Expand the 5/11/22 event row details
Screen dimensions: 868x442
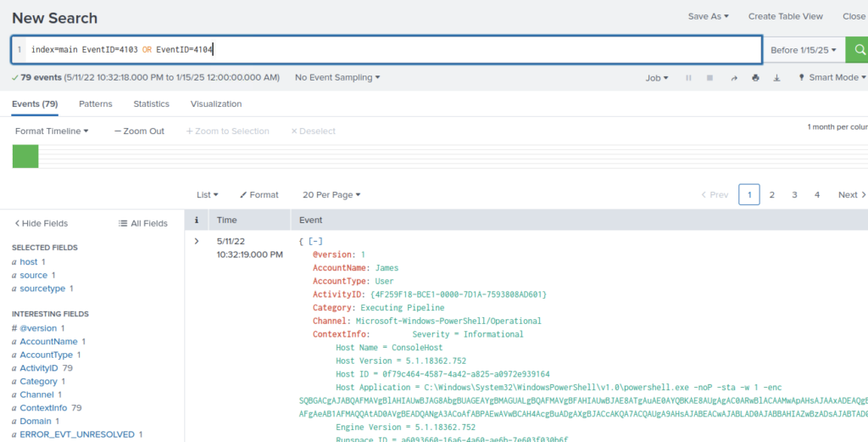point(197,242)
